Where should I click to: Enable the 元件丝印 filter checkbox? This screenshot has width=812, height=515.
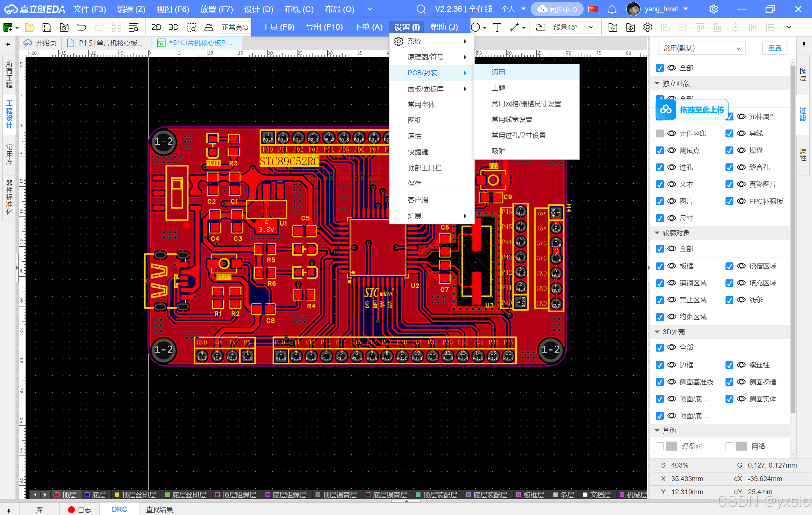click(x=660, y=134)
